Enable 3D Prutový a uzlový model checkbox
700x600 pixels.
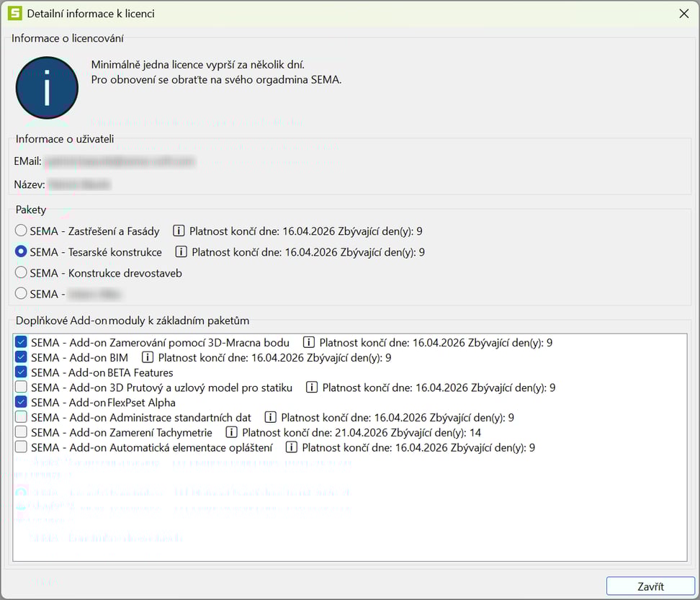pyautogui.click(x=21, y=388)
